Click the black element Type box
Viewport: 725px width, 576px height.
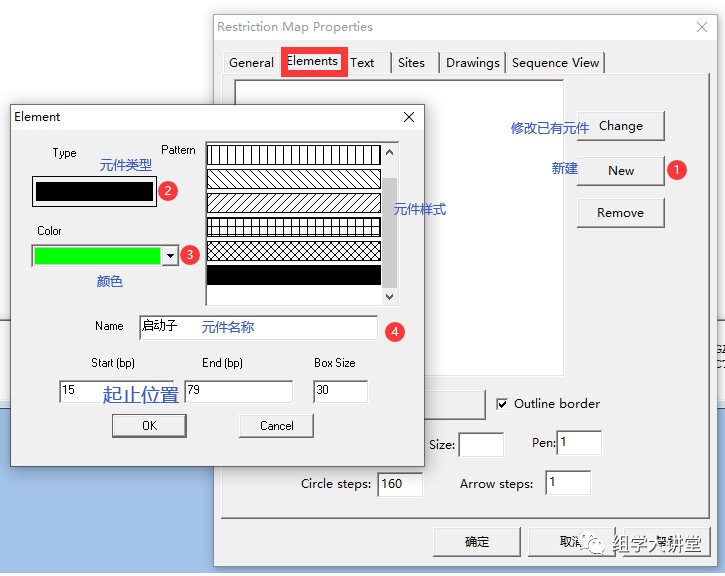tap(95, 192)
